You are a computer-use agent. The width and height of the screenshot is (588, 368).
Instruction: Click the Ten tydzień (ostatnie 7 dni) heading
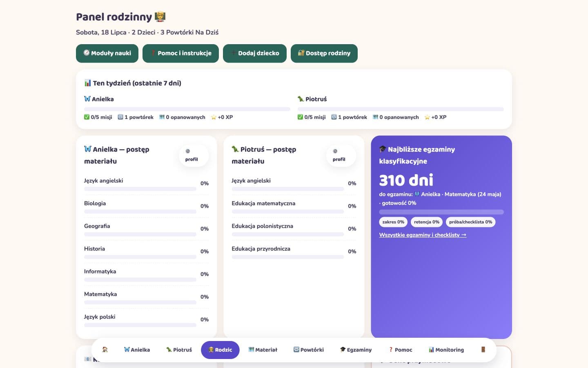(x=133, y=83)
